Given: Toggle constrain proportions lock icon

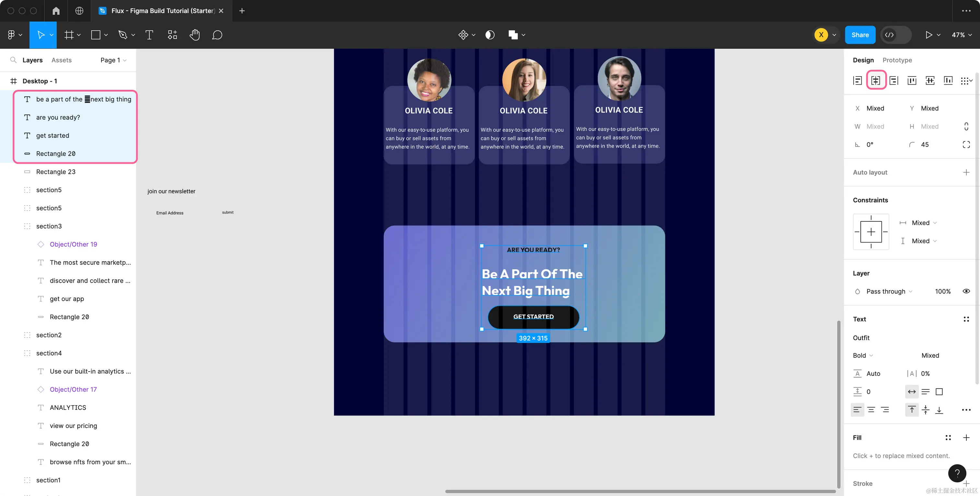Looking at the screenshot, I should (x=966, y=126).
